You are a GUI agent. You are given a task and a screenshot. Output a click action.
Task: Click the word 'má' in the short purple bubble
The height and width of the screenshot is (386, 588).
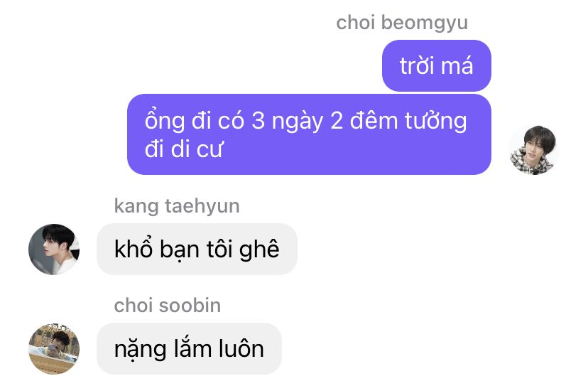click(x=457, y=65)
